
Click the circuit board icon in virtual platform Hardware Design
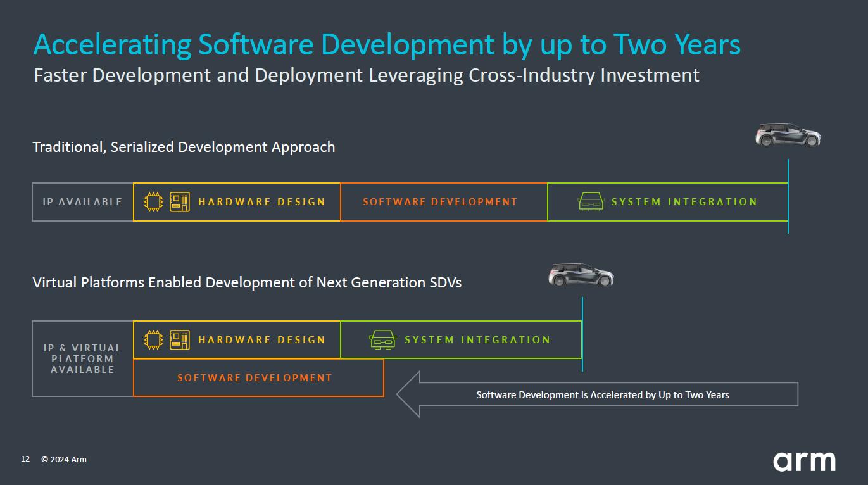click(x=180, y=340)
